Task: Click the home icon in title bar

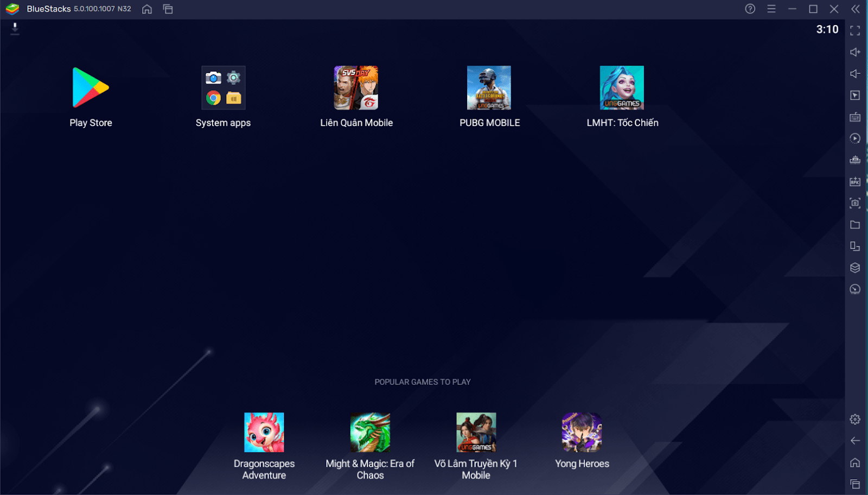Action: [x=147, y=9]
